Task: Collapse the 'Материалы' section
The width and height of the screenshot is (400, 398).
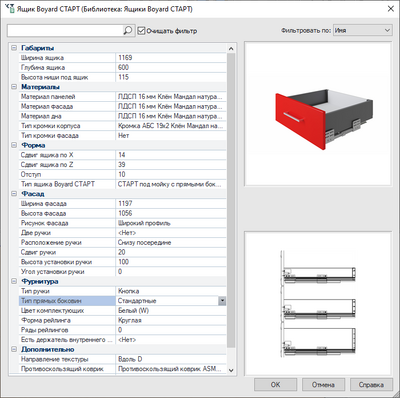Action: [14, 87]
